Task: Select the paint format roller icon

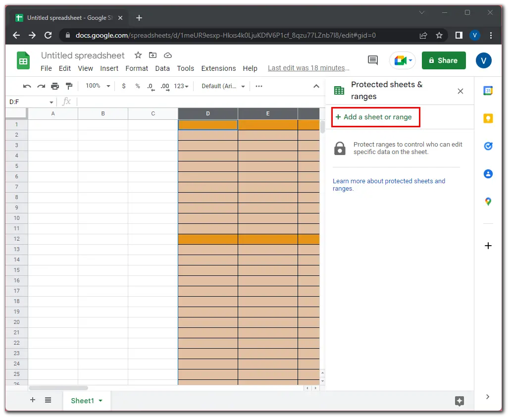Action: point(69,86)
